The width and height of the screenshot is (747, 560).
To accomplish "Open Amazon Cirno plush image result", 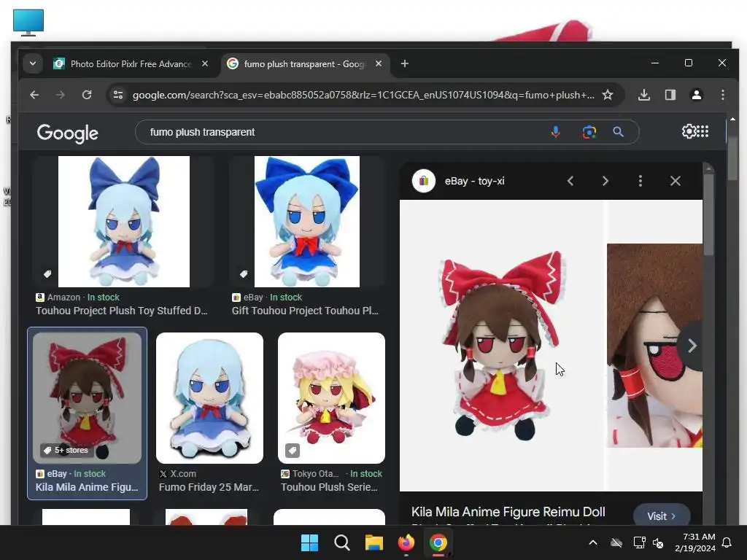I will point(124,222).
